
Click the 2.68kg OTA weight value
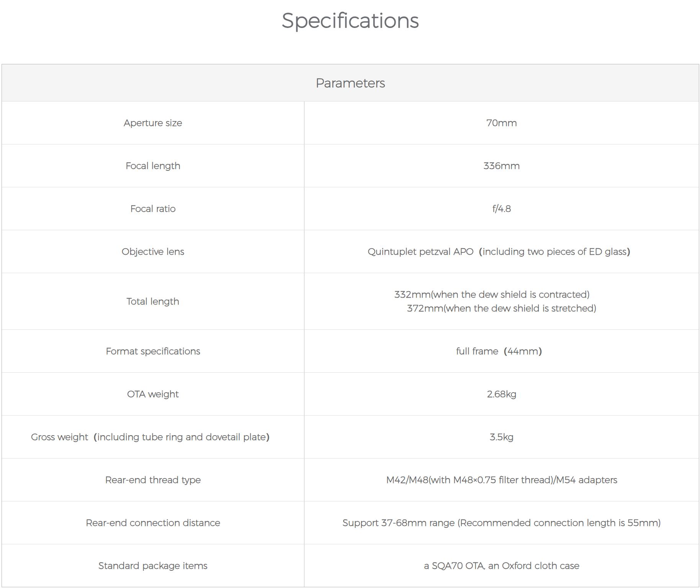pos(501,394)
